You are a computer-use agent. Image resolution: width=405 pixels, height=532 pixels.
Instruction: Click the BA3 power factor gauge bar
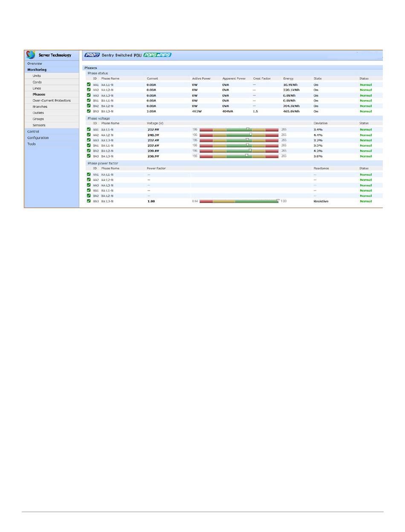(239, 201)
